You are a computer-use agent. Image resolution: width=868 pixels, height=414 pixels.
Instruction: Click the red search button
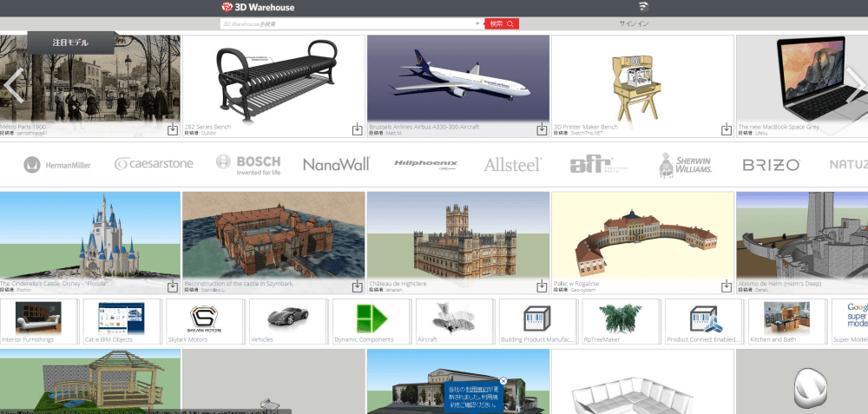click(x=502, y=23)
